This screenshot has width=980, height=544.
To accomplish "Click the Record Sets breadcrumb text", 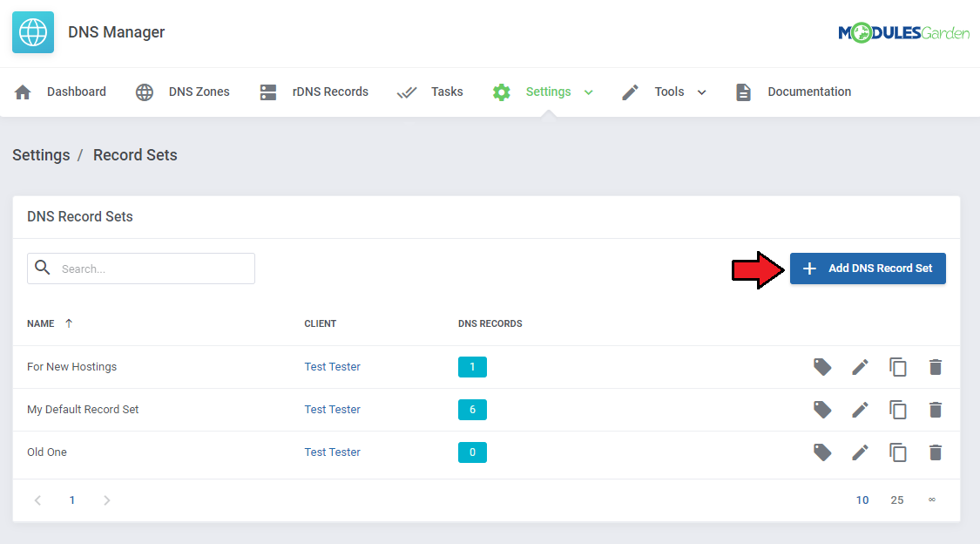I will click(135, 155).
